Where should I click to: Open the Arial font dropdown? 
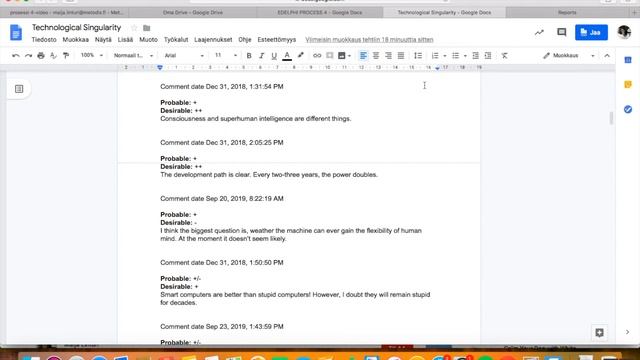(184, 56)
